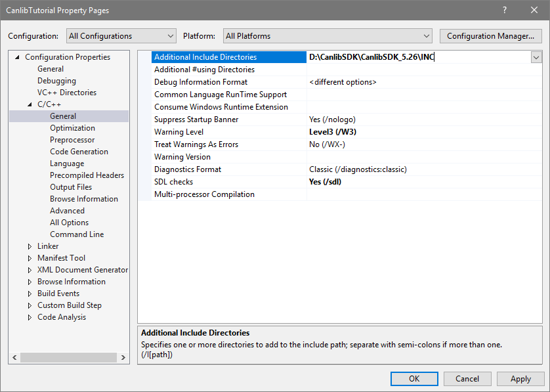Expand the Build Events node
Image resolution: width=550 pixels, height=392 pixels.
[29, 293]
